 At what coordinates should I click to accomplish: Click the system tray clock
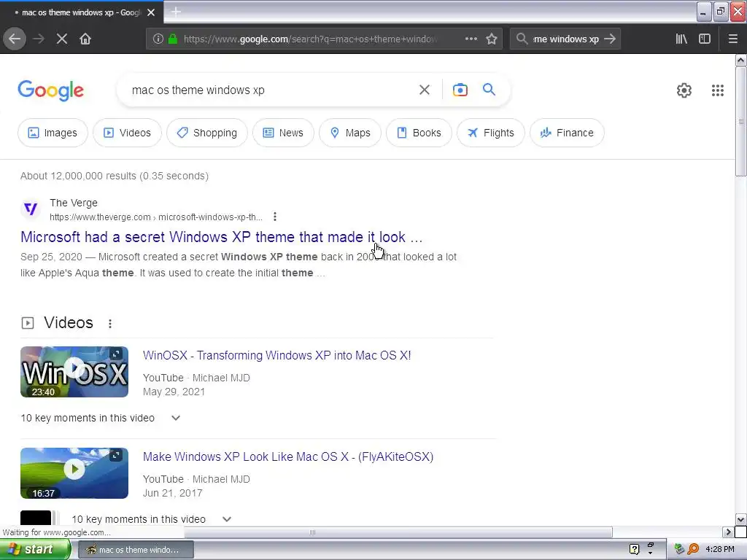[720, 550]
